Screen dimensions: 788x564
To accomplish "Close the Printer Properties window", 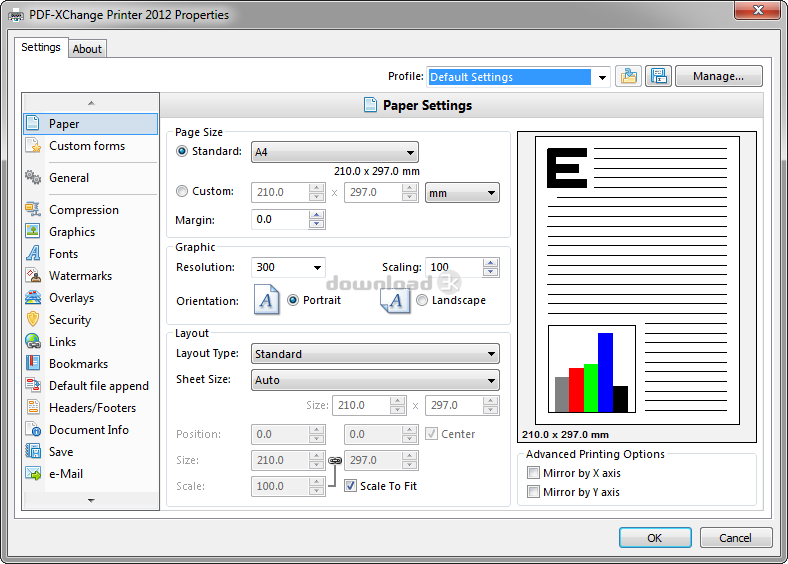I will coord(758,10).
